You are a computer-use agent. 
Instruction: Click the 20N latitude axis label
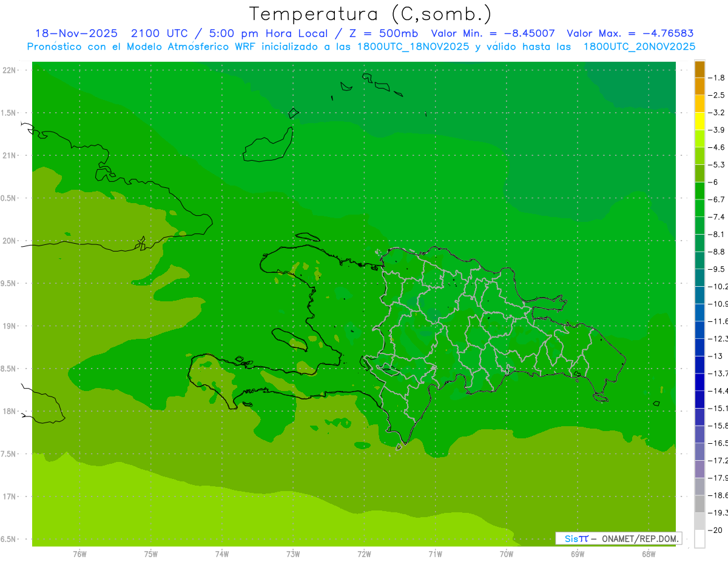click(x=9, y=241)
